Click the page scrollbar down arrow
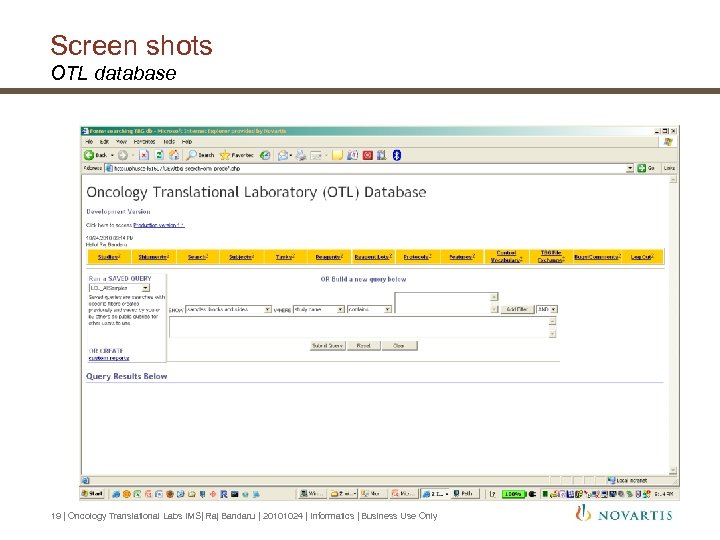720x540 pixels. pos(673,471)
